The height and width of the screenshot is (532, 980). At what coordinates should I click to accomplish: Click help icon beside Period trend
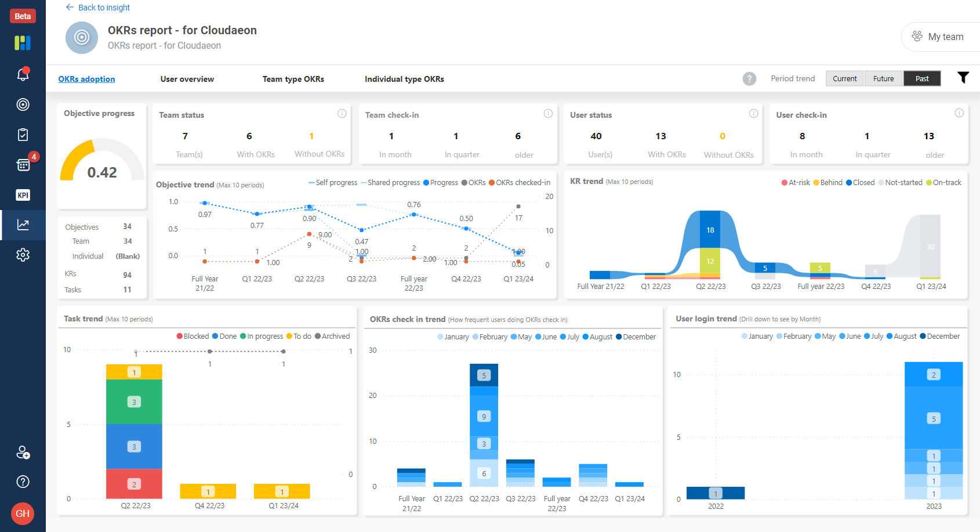click(749, 79)
